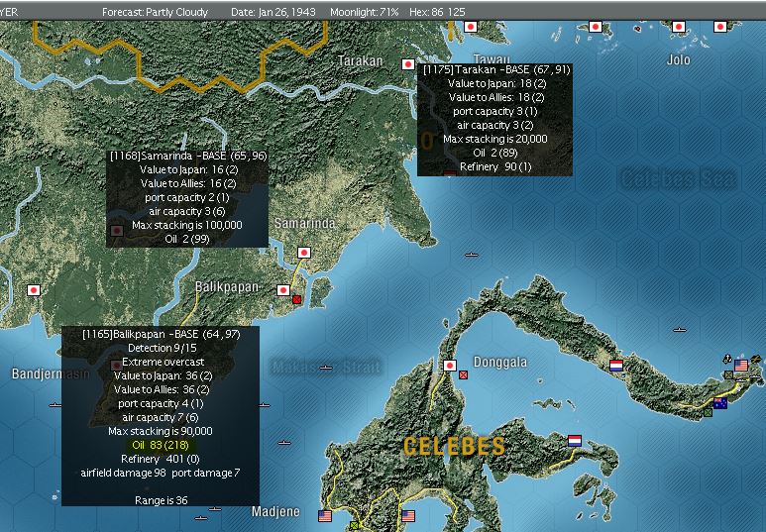Click the 'airfield damage 98 port damage 7' line

click(161, 473)
